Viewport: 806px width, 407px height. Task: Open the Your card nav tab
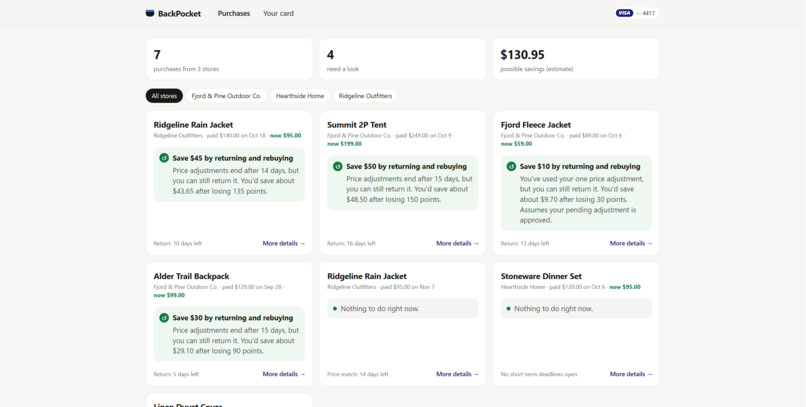[x=278, y=13]
